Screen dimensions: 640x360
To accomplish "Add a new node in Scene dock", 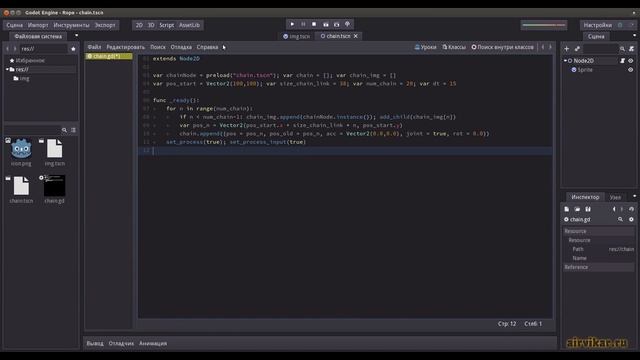I will coord(567,49).
